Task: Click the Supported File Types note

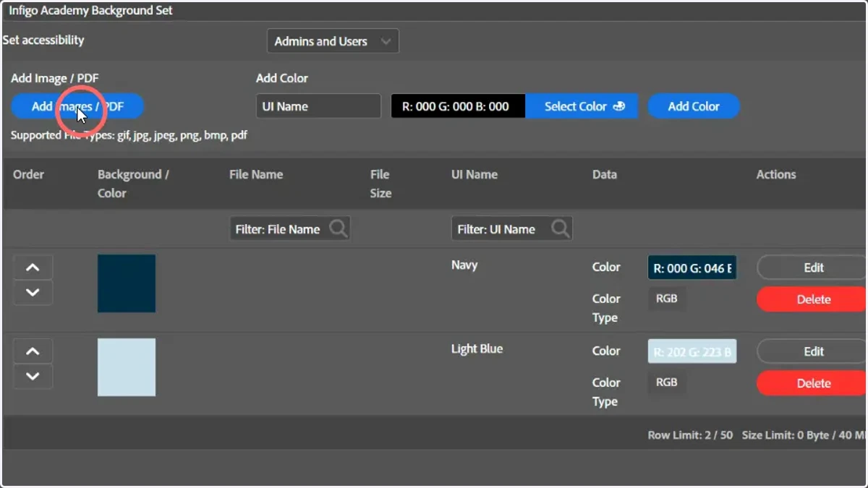Action: [129, 135]
